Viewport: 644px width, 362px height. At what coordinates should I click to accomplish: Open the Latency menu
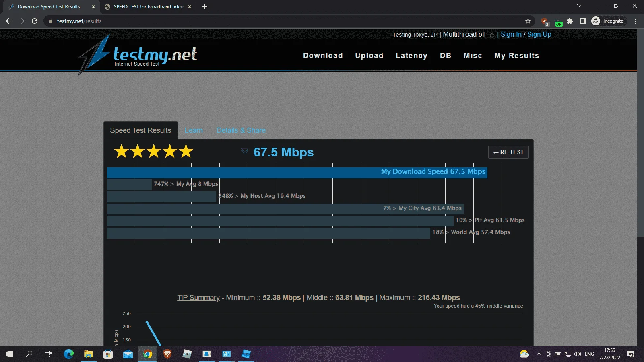tap(411, 56)
